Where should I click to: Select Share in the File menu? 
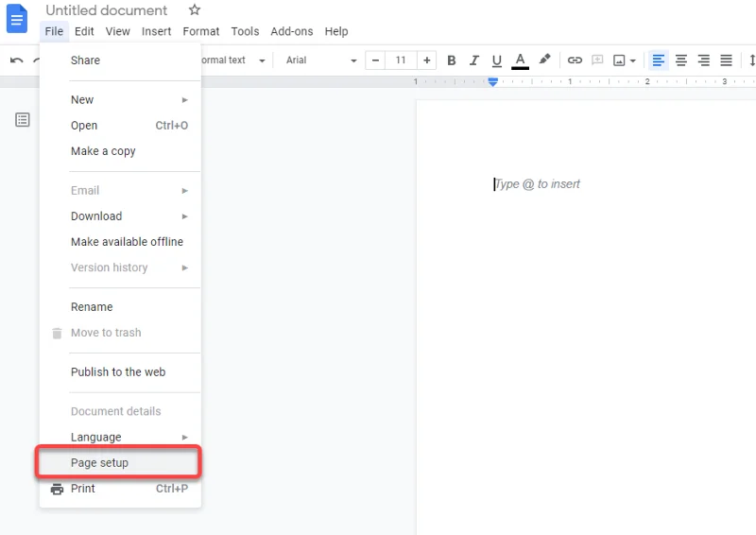click(x=120, y=60)
